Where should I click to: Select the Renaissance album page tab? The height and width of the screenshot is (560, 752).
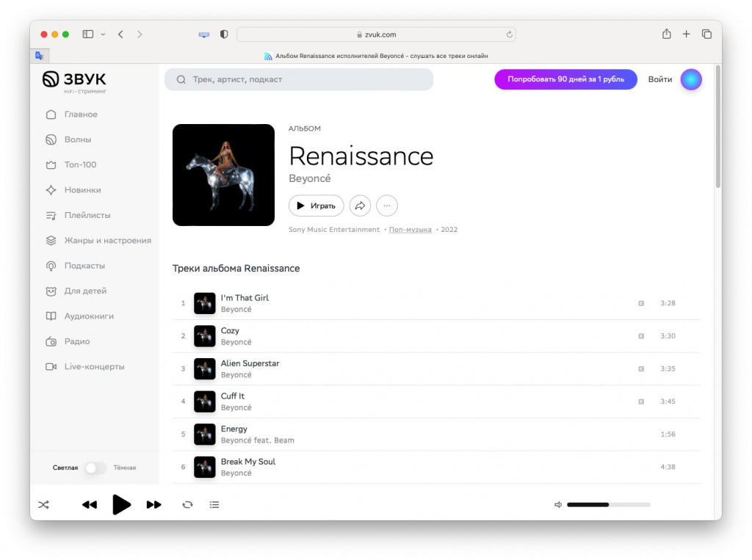[x=376, y=56]
